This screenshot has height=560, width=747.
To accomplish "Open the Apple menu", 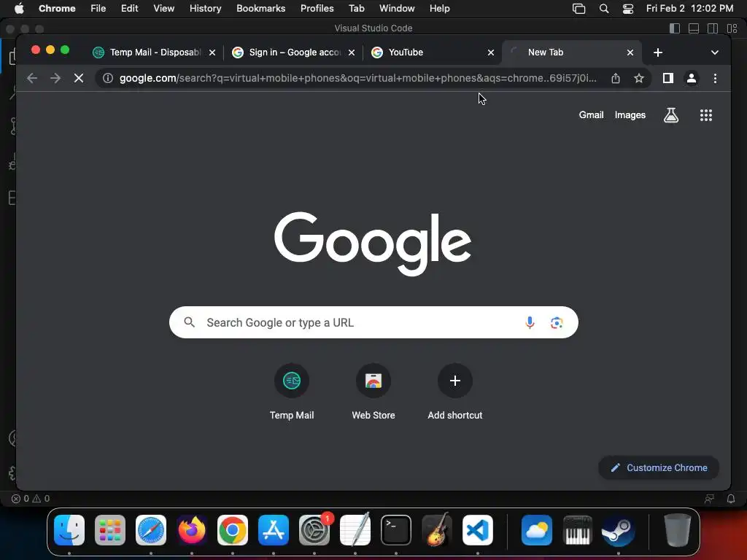I will (19, 9).
